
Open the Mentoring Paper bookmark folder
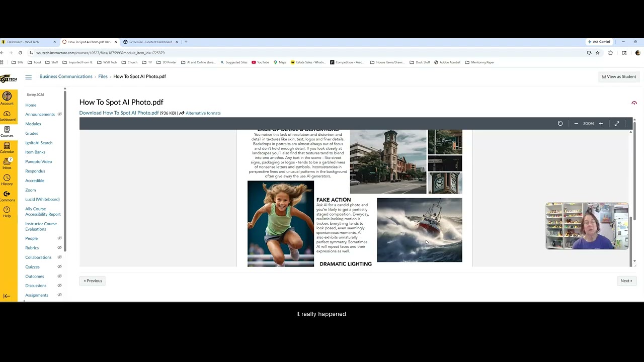[x=479, y=62]
